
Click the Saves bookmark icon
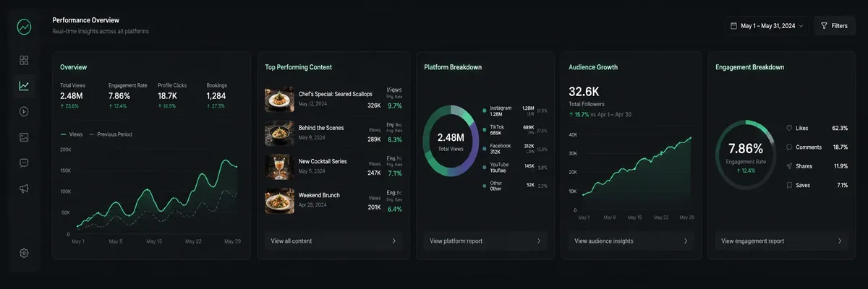click(789, 186)
